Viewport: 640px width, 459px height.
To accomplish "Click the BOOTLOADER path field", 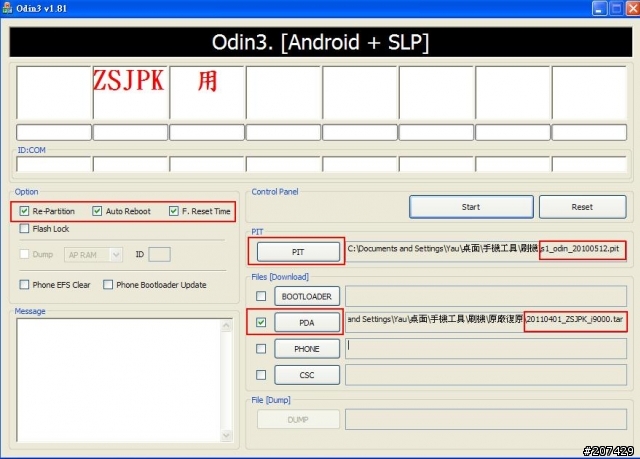I will pyautogui.click(x=486, y=296).
